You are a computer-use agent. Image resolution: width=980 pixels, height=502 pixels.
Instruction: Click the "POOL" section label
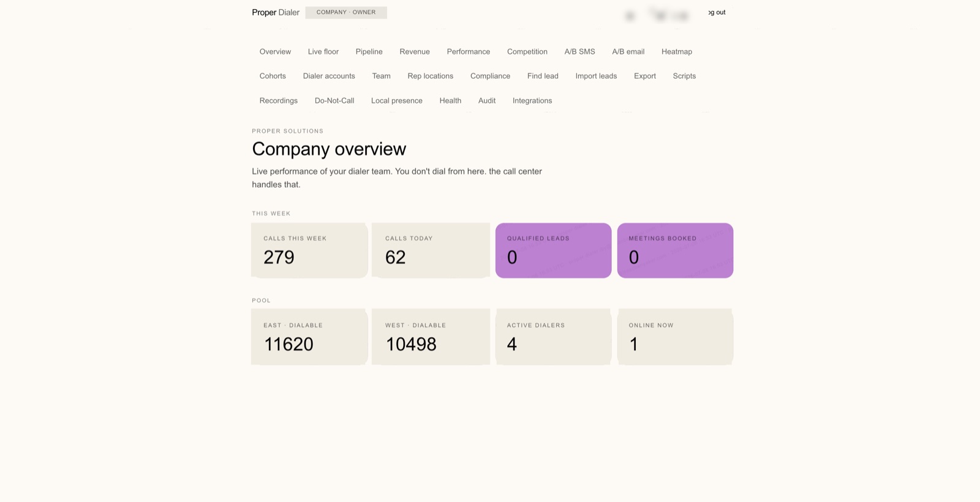[x=261, y=301]
